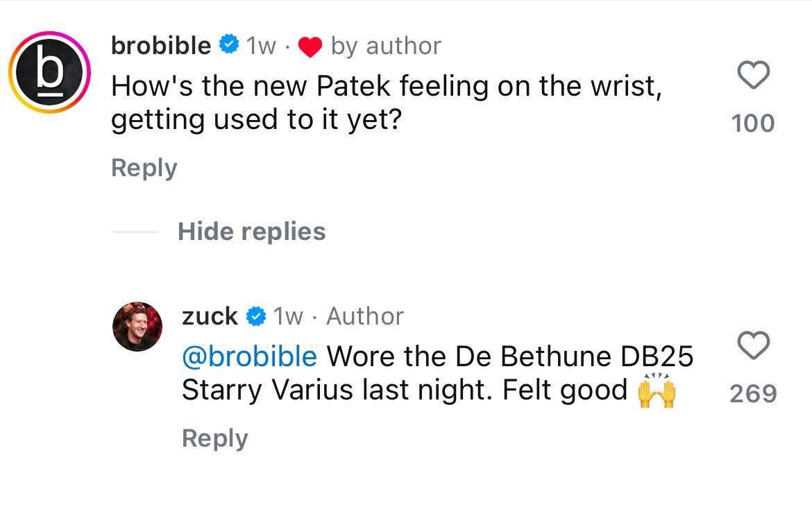Click the raised hands emoji in the reply
The image size is (812, 507).
coord(656,391)
